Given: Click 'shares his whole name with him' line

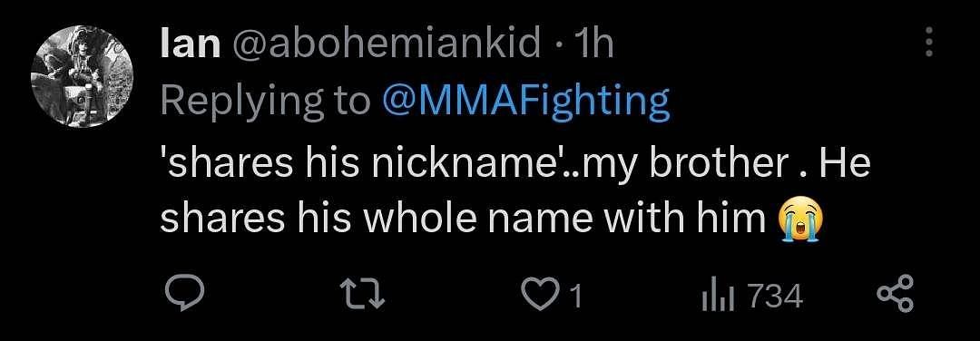Looking at the screenshot, I should (463, 219).
